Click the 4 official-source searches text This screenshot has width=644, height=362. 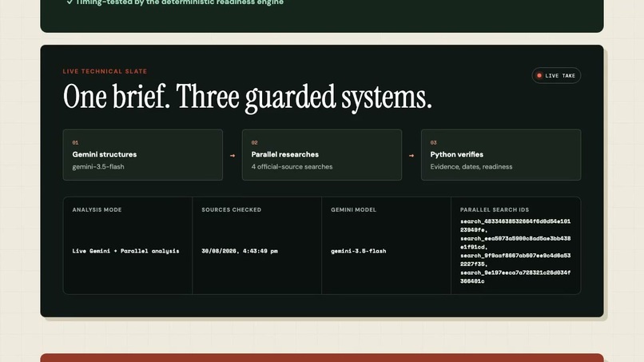292,167
